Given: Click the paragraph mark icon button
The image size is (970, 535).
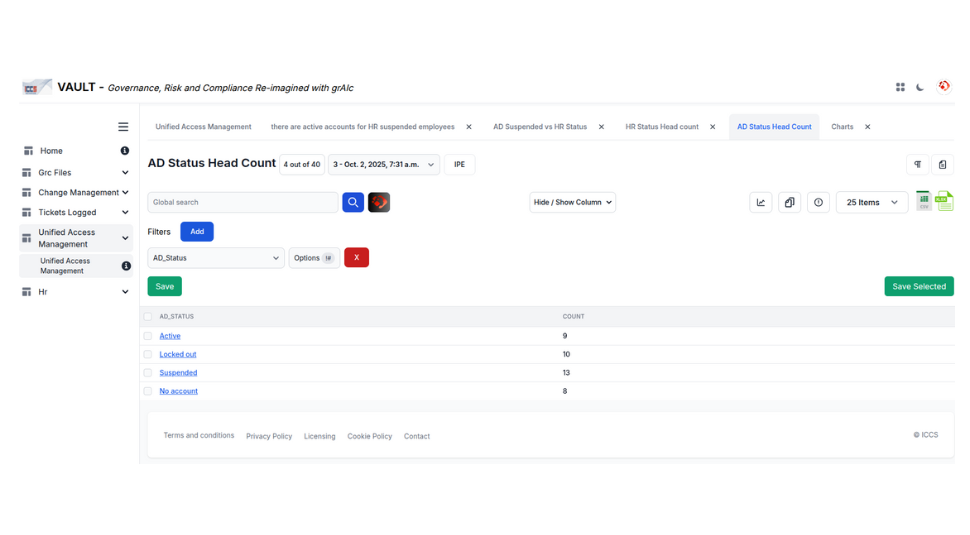Looking at the screenshot, I should coord(917,165).
